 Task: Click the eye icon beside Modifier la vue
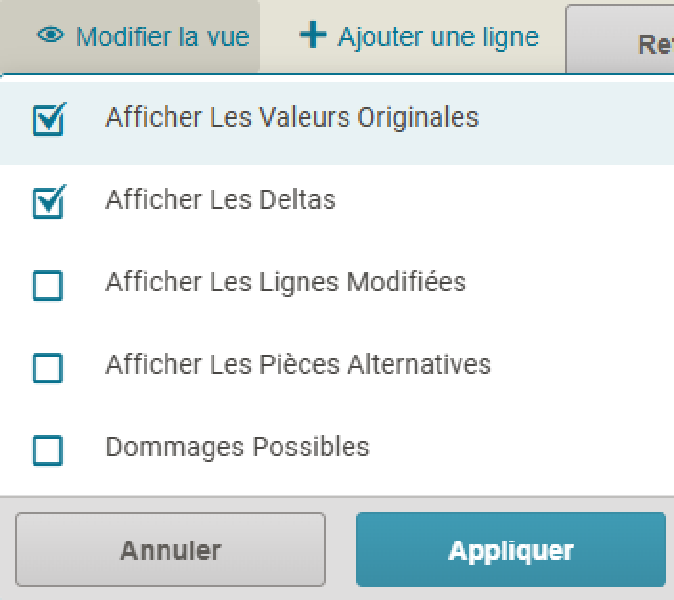coord(51,36)
